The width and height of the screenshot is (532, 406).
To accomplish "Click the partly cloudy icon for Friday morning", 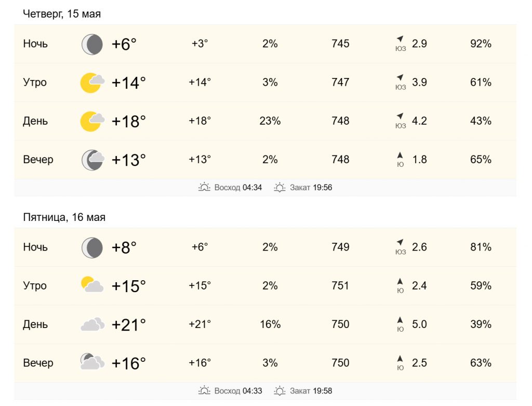I will pos(92,285).
